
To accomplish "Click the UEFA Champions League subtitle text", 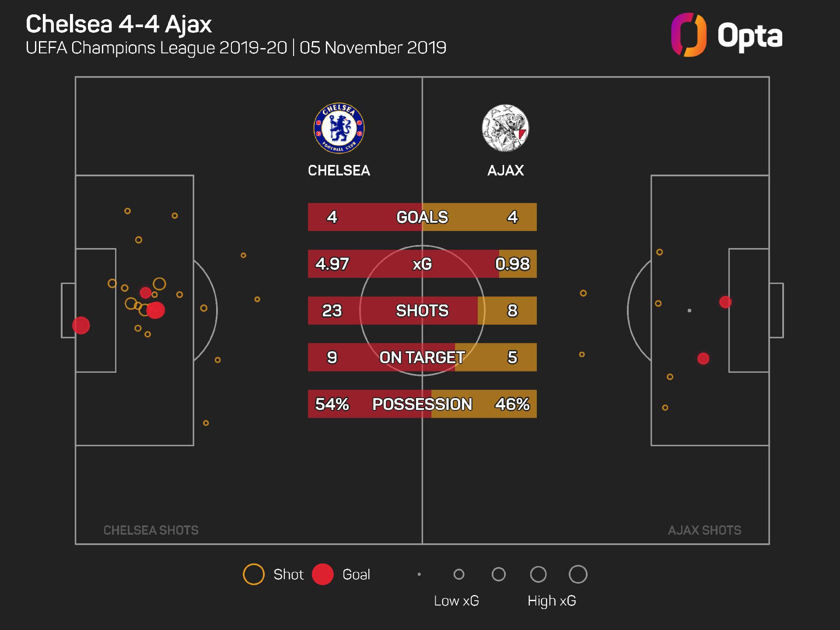I will (x=236, y=48).
